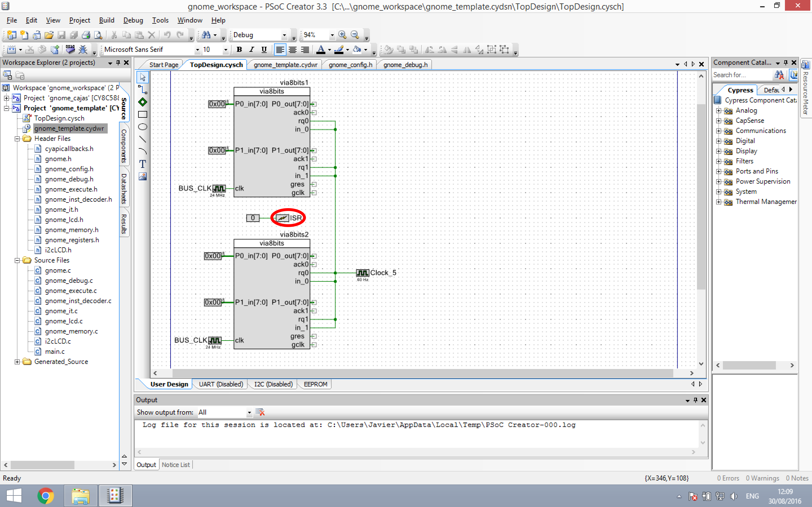
Task: Click the Zoom In magnifier icon
Action: click(342, 35)
